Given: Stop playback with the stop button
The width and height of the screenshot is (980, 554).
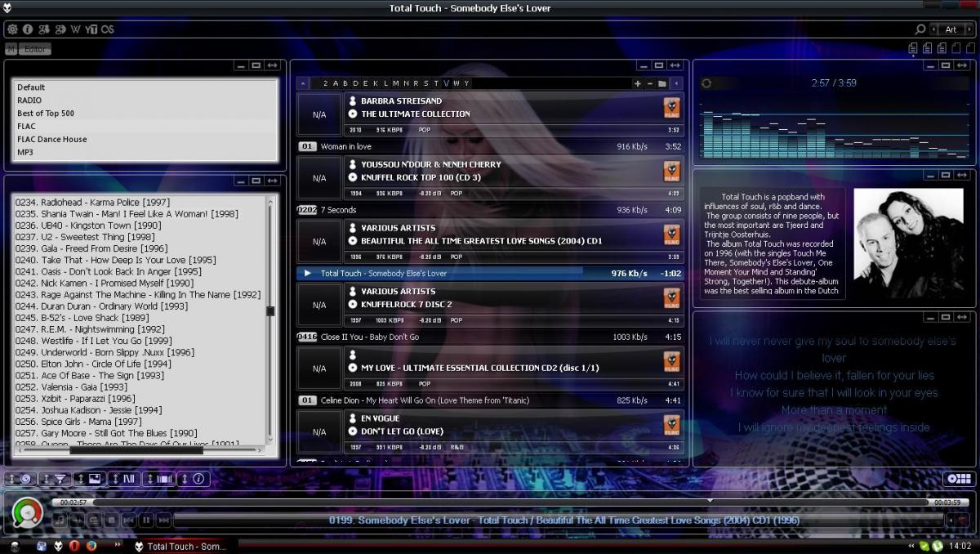Looking at the screenshot, I should 112,520.
